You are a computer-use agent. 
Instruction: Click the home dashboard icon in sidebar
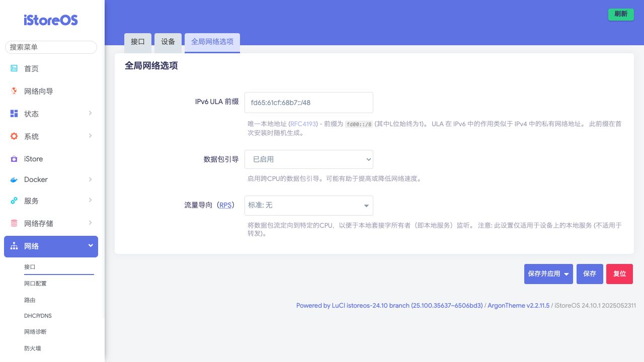tap(14, 68)
